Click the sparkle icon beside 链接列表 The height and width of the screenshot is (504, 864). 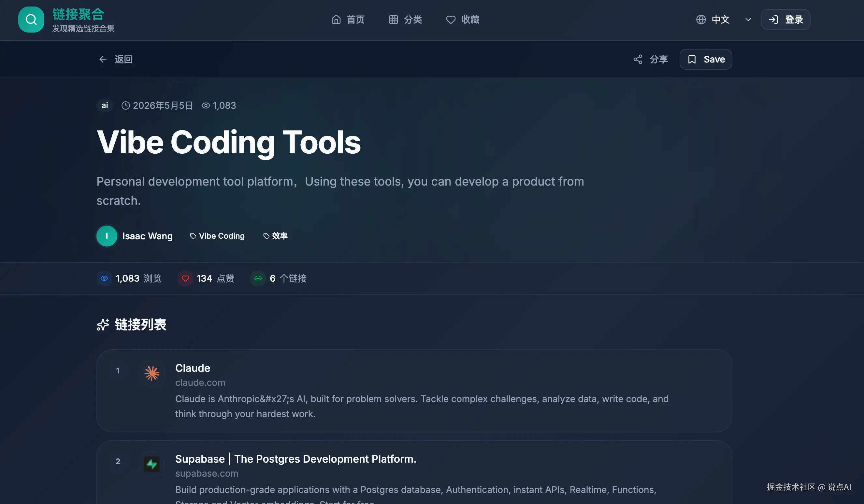tap(103, 325)
